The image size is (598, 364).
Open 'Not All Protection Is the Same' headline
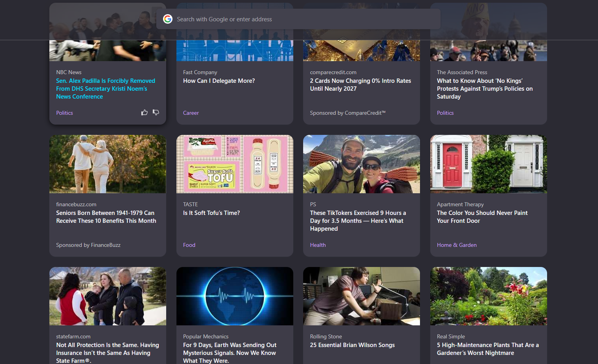[107, 353]
